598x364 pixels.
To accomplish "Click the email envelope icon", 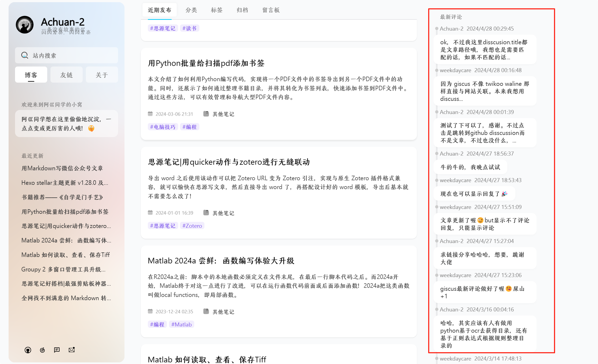I will (72, 350).
